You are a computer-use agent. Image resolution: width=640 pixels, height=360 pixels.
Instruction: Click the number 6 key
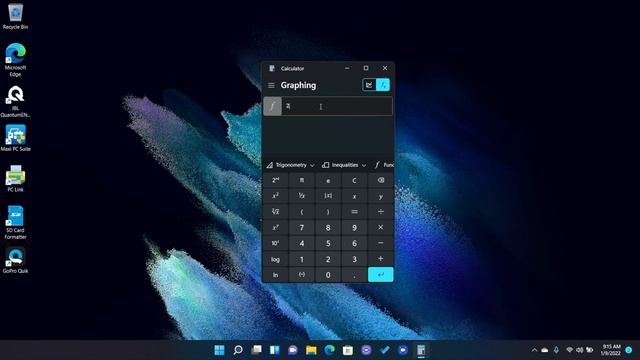(354, 243)
